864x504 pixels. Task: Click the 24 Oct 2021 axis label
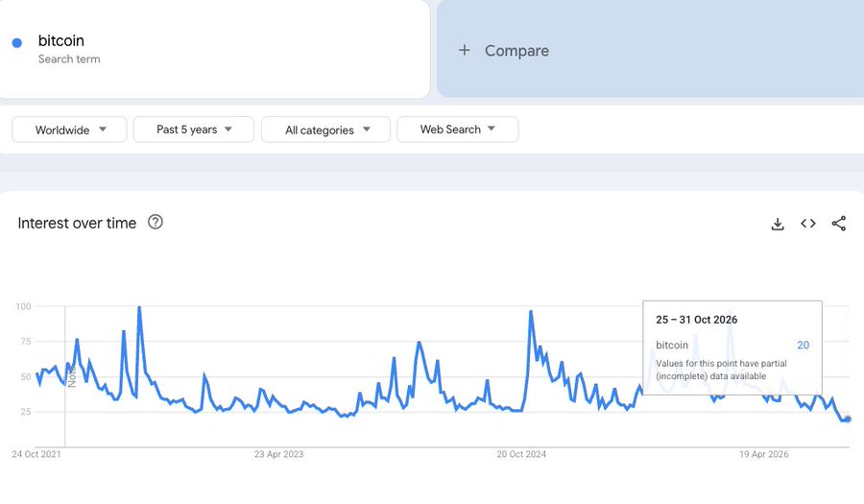coord(36,454)
